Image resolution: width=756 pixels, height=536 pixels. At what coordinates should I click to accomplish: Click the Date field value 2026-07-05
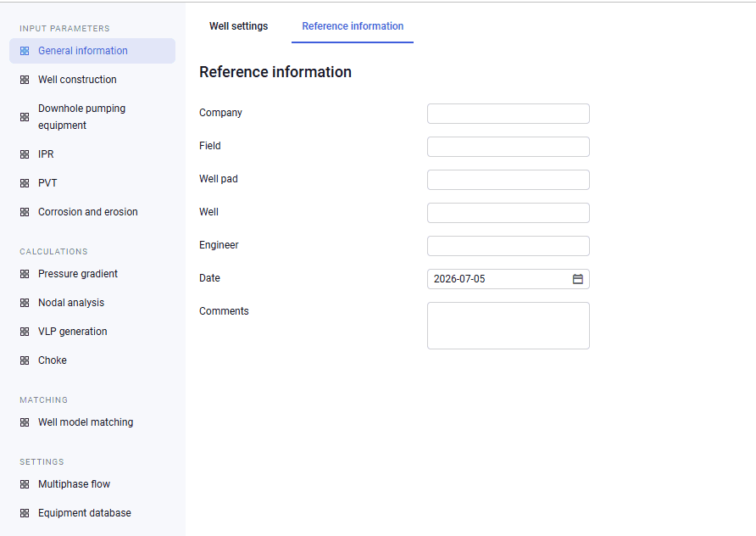click(459, 279)
